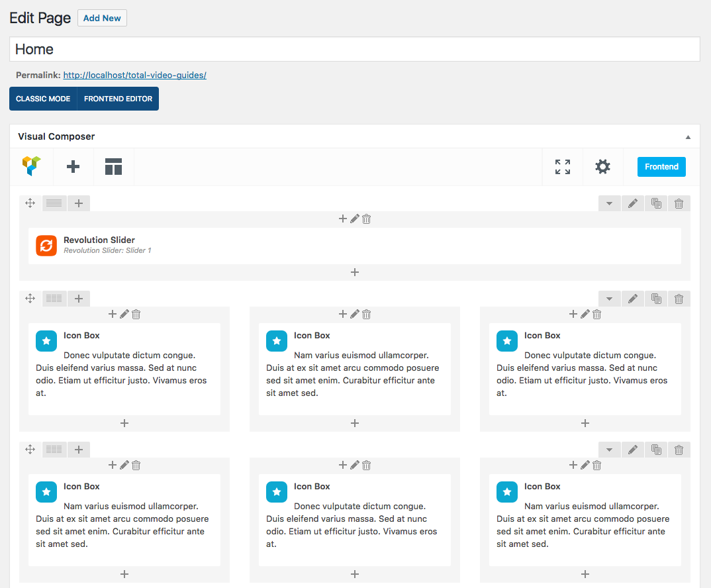This screenshot has width=711, height=588.
Task: Click the blue Frontend button
Action: [x=661, y=166]
